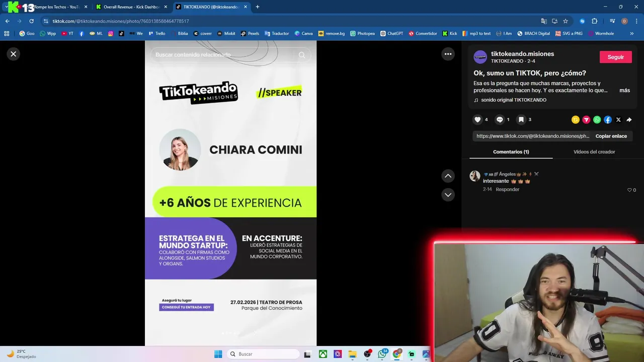Share via the yellow repost icon
644x362 pixels.
pos(576,120)
